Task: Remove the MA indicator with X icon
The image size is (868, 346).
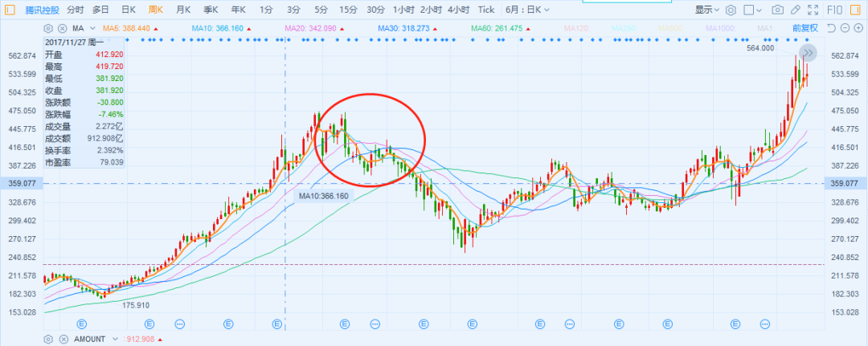Action: point(63,28)
